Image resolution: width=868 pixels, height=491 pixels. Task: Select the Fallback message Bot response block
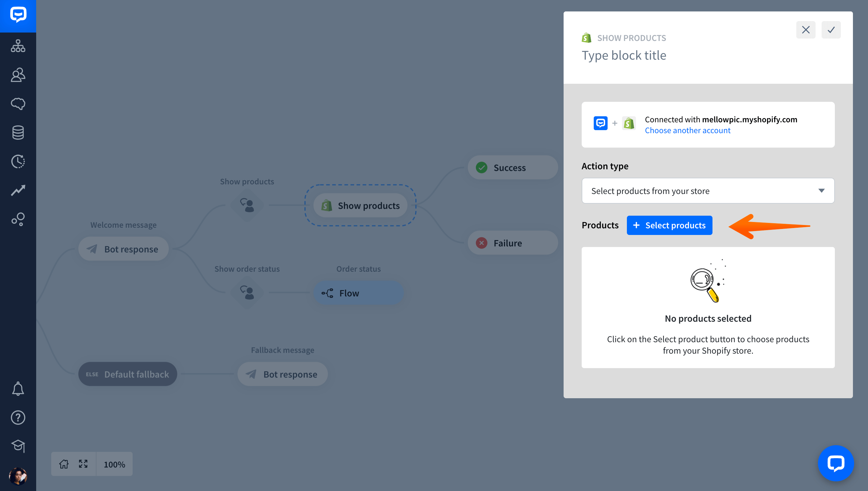pyautogui.click(x=282, y=374)
